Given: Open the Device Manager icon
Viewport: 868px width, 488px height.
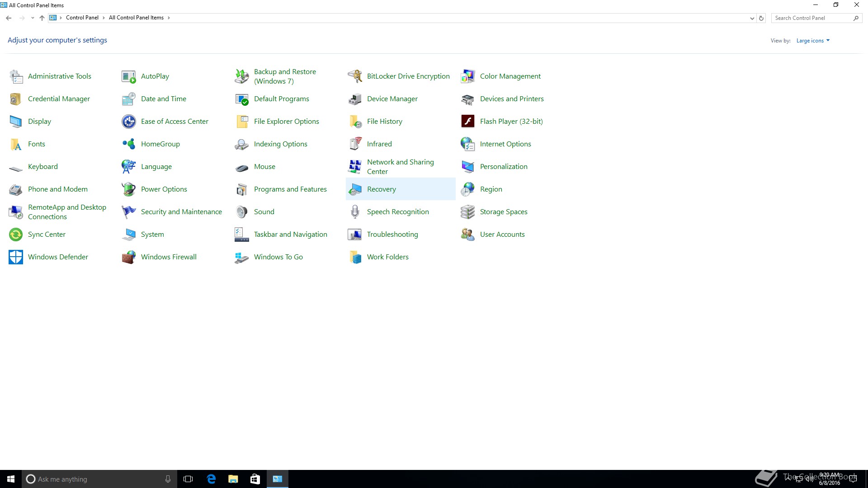Looking at the screenshot, I should [x=355, y=99].
